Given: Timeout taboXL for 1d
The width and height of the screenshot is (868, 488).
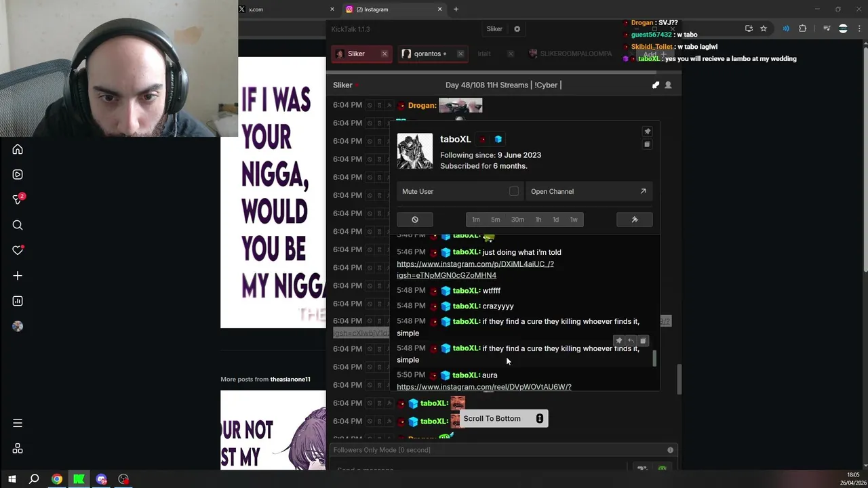Looking at the screenshot, I should (x=556, y=220).
